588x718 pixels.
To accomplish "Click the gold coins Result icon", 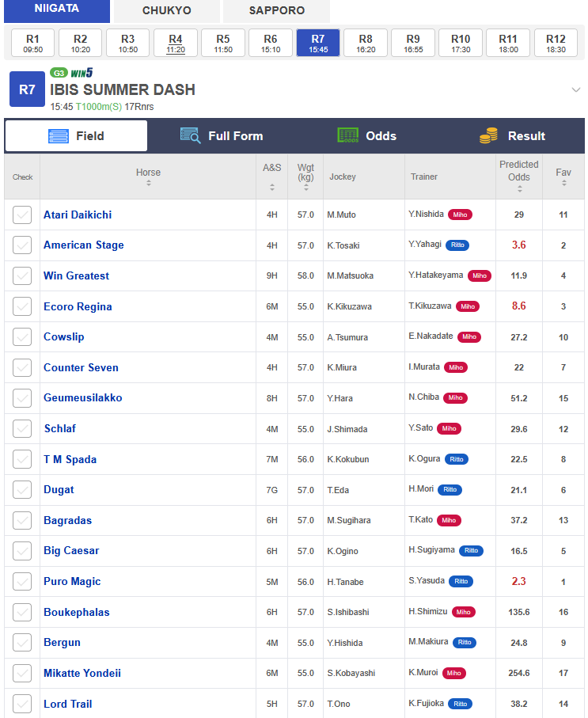I will 488,135.
